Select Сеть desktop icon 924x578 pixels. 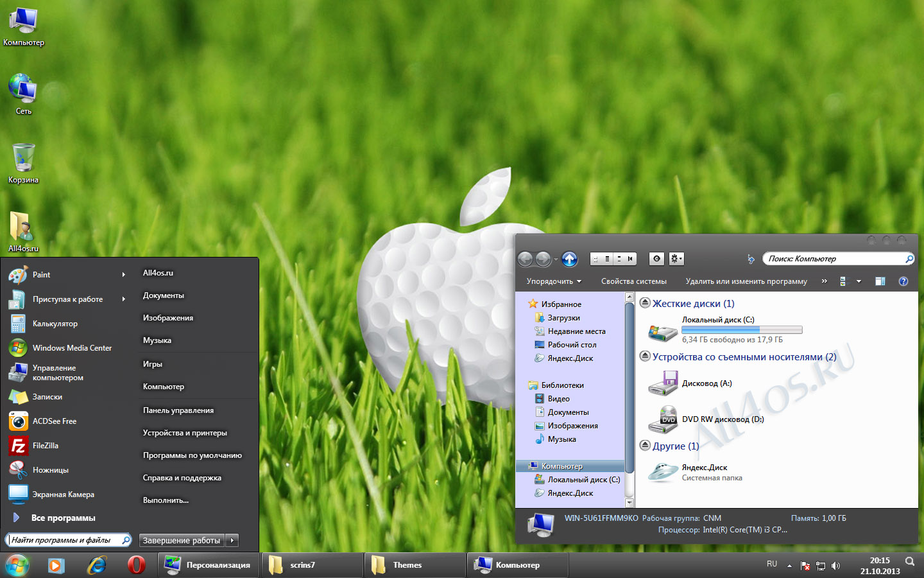23,94
